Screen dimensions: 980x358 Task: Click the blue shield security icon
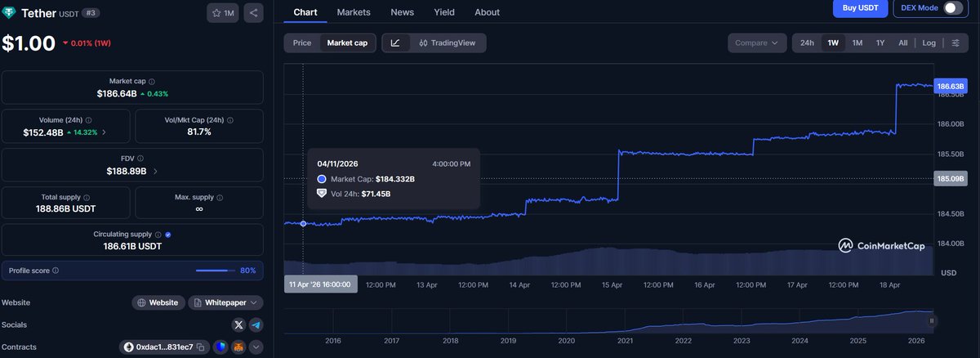(220, 347)
